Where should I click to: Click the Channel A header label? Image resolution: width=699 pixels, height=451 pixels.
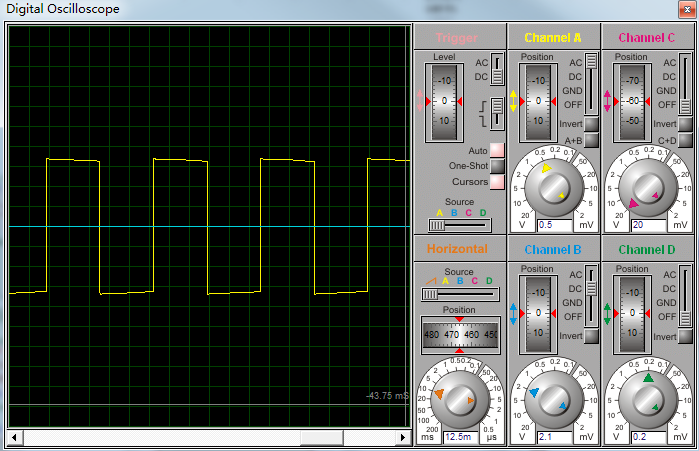553,38
